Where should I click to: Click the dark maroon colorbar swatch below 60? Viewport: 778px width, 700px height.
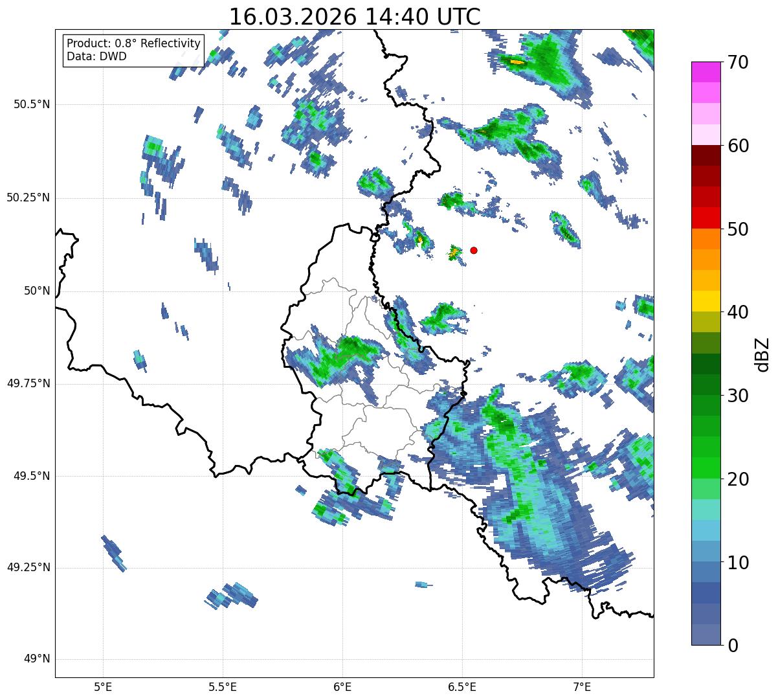(x=706, y=155)
